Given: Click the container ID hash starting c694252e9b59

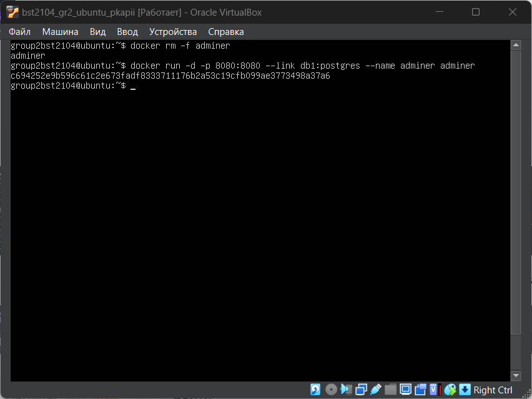Looking at the screenshot, I should click(170, 76).
